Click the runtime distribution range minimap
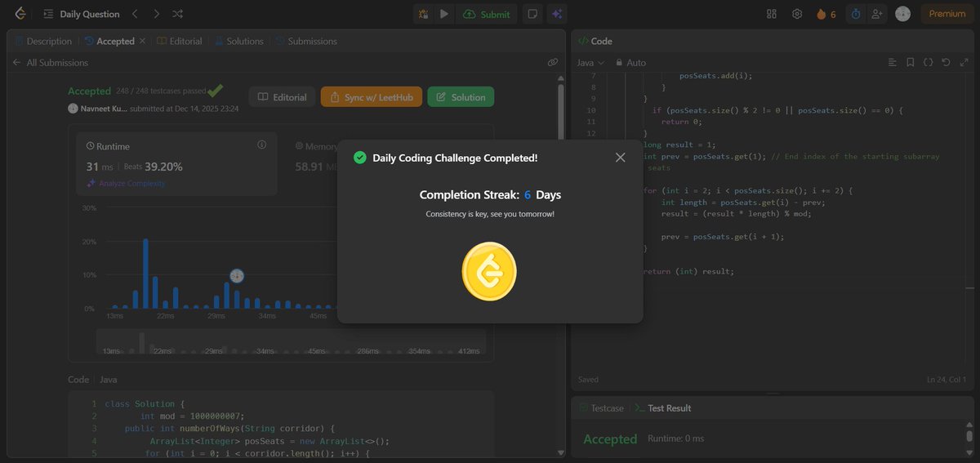The height and width of the screenshot is (463, 980). point(290,341)
